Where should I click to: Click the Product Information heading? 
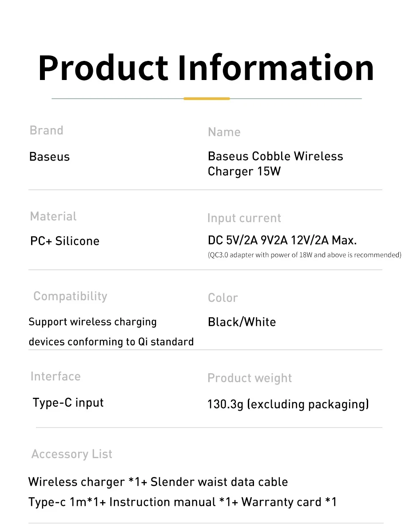pos(206,68)
